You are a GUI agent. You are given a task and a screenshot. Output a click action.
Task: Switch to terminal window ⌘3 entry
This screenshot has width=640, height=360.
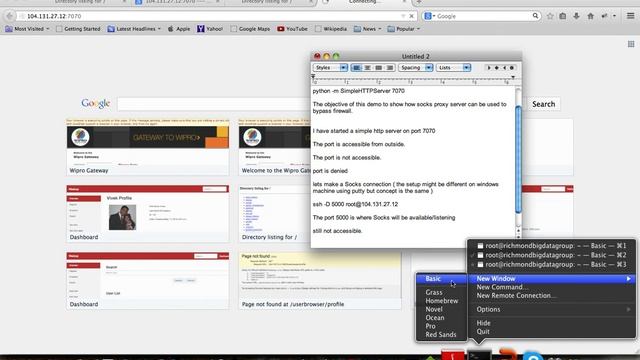point(552,264)
